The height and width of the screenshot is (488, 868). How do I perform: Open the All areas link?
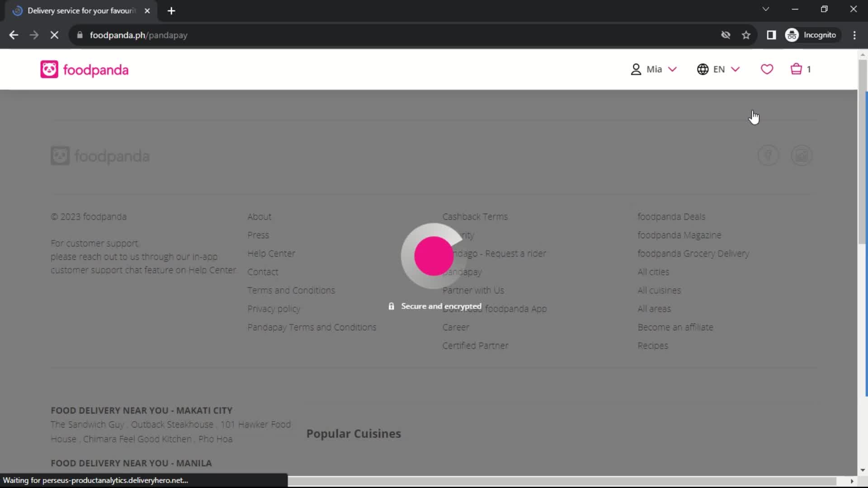(x=654, y=309)
